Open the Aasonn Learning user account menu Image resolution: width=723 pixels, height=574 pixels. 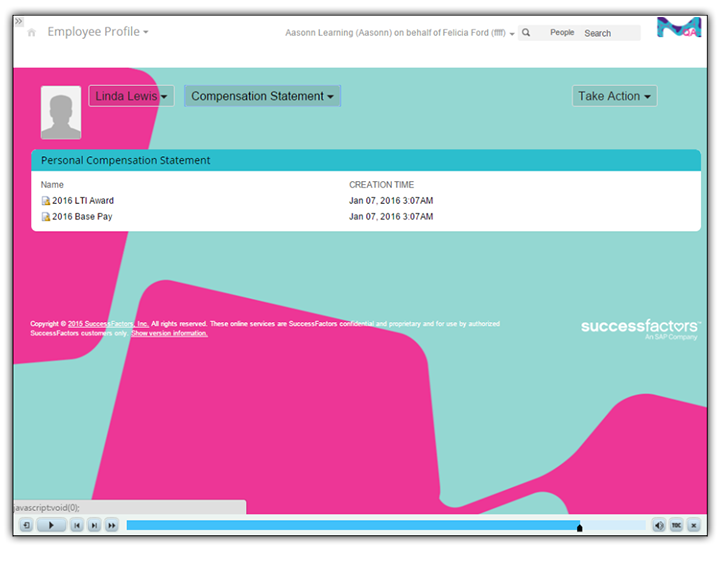click(400, 33)
